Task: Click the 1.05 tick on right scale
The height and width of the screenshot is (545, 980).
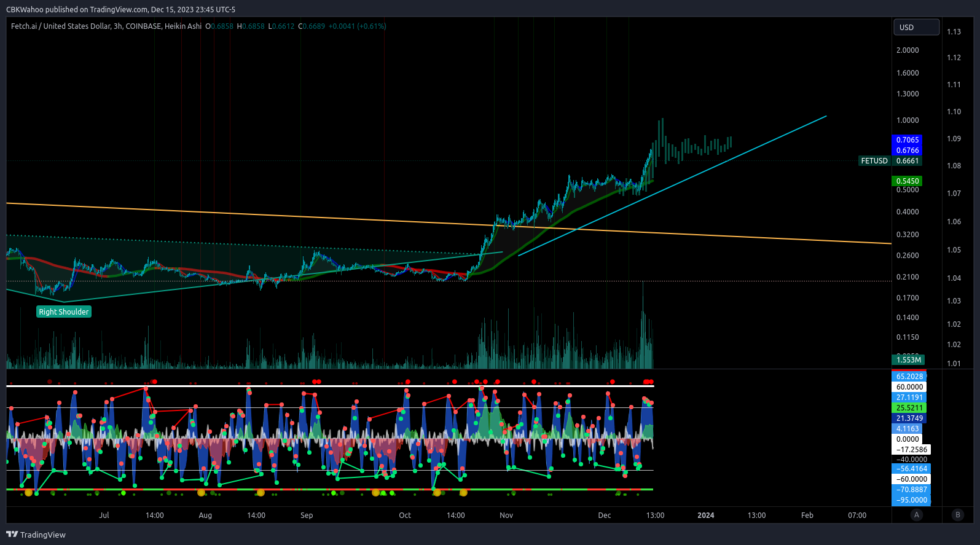Action: click(x=954, y=250)
